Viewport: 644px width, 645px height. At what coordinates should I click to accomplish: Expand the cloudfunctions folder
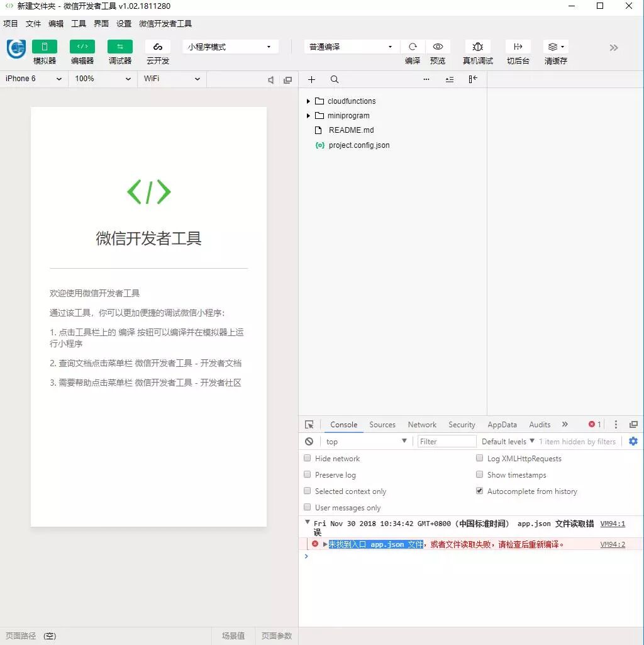click(308, 101)
